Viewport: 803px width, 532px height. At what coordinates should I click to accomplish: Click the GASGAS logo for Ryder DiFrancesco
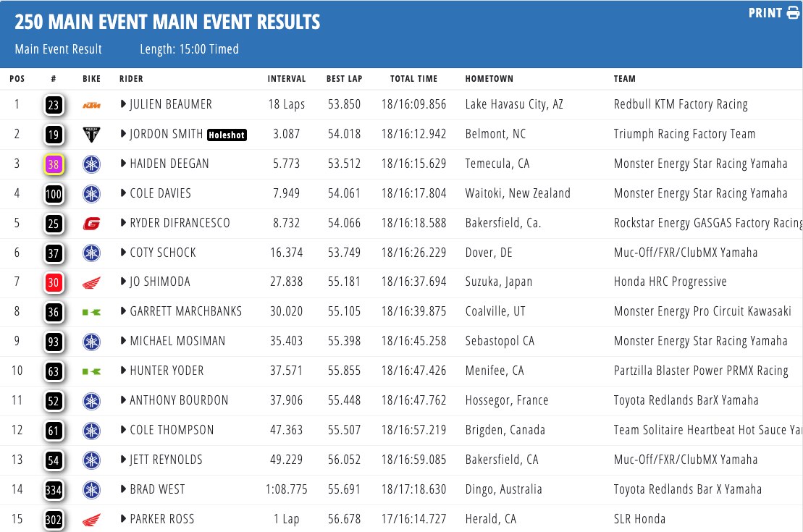click(x=91, y=223)
